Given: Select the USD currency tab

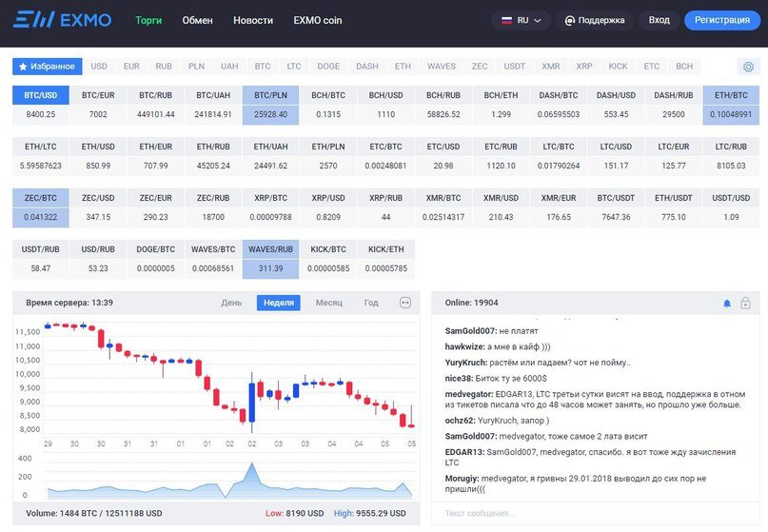Looking at the screenshot, I should (x=99, y=67).
